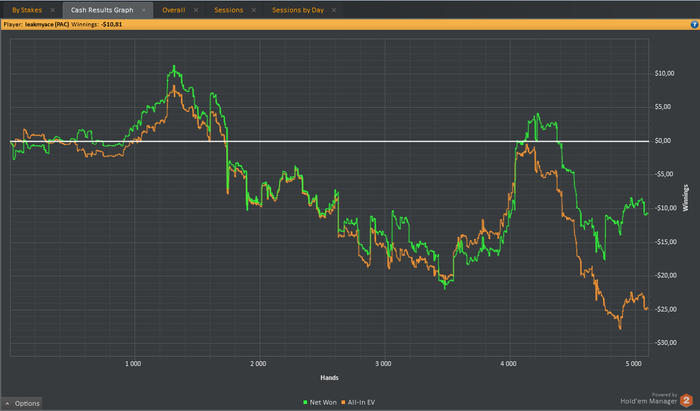Click the $10,00 axis label

pyautogui.click(x=664, y=74)
